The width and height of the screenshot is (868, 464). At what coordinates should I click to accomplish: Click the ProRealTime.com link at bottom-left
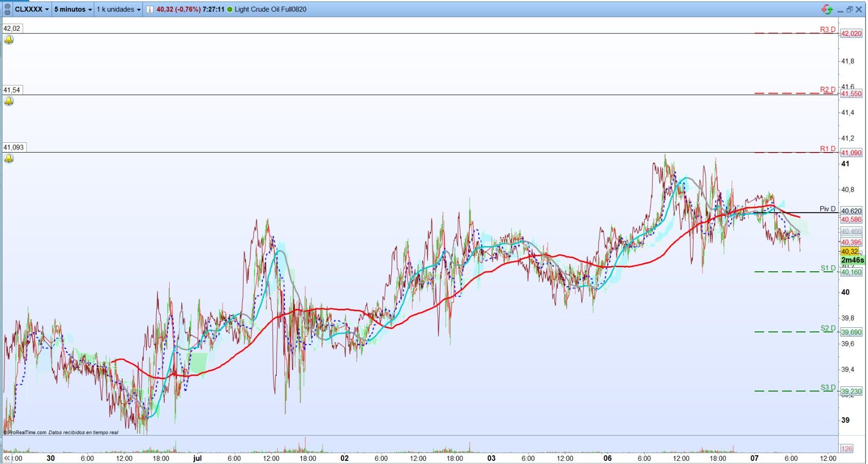[27, 433]
